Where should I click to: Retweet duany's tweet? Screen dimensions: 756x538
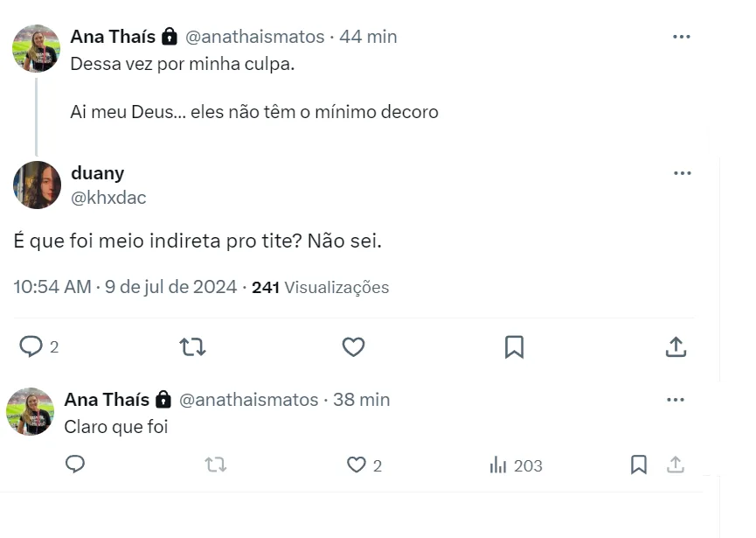tap(192, 346)
